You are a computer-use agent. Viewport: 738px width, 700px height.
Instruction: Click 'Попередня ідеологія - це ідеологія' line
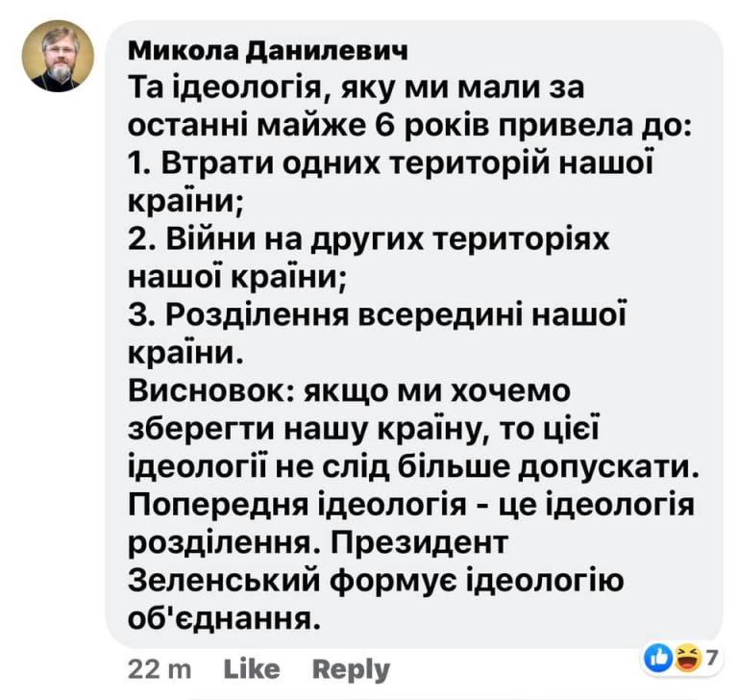411,505
